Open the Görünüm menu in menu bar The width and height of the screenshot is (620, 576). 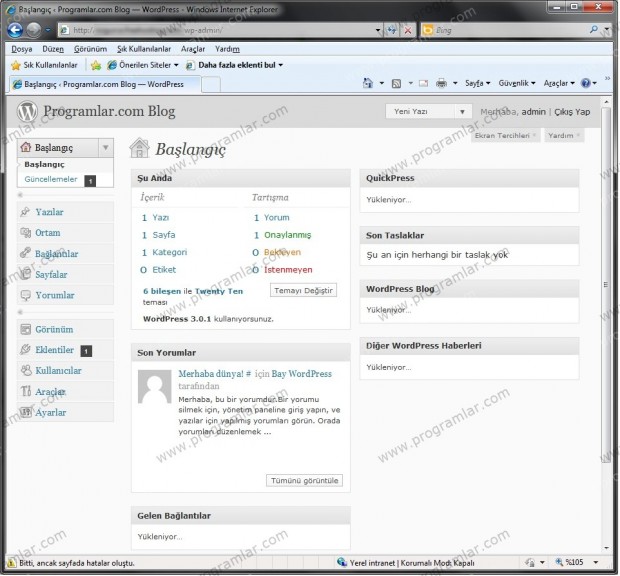tap(90, 49)
